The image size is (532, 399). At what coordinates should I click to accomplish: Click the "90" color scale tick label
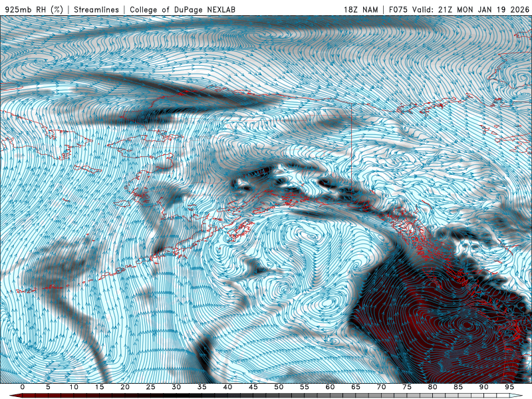[483, 387]
